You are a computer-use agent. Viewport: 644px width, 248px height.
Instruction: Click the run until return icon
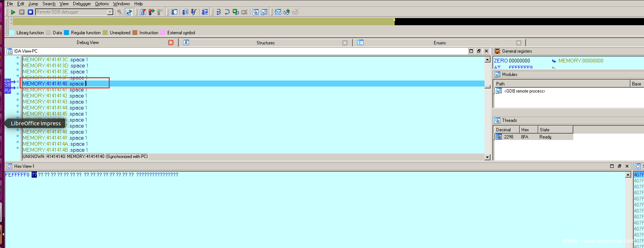(x=205, y=12)
